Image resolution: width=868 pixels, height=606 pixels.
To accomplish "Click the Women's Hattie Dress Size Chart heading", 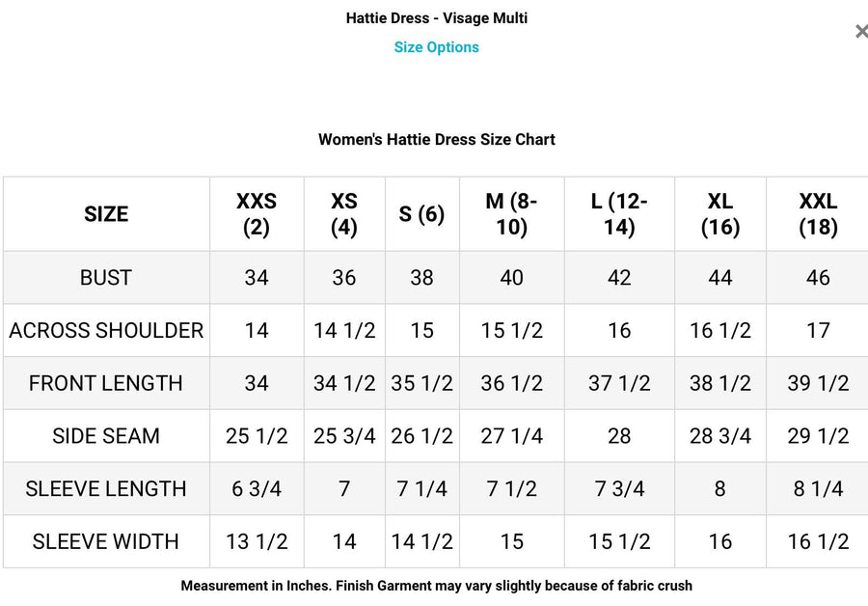I will pos(436,140).
